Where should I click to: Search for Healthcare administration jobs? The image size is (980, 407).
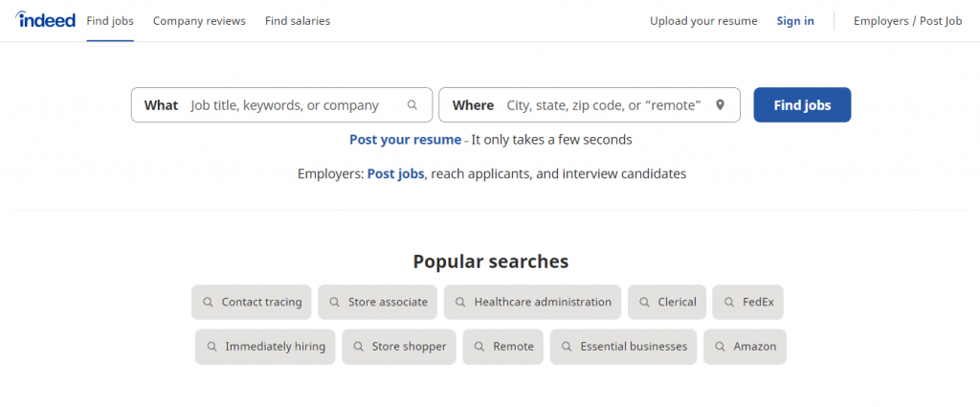[542, 302]
